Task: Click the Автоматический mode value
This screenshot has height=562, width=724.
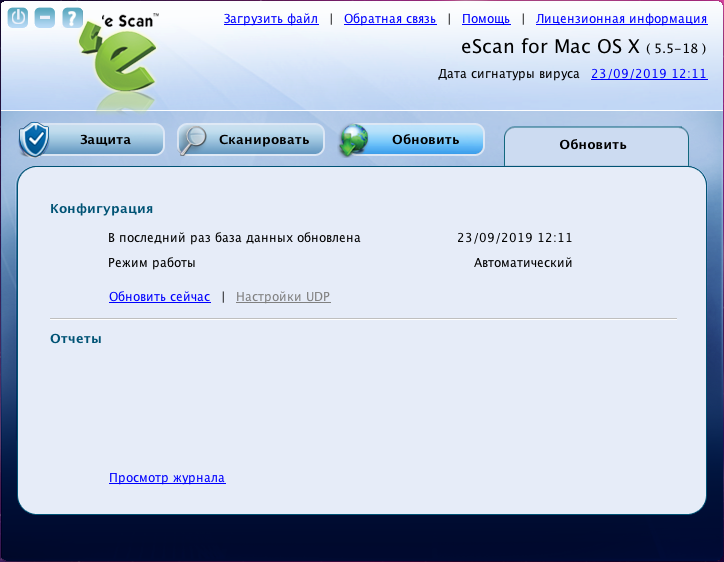Action: click(x=523, y=263)
